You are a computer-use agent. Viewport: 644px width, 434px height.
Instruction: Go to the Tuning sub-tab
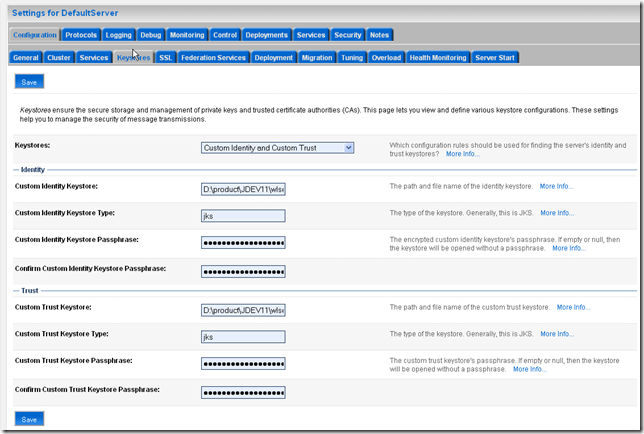coord(352,58)
